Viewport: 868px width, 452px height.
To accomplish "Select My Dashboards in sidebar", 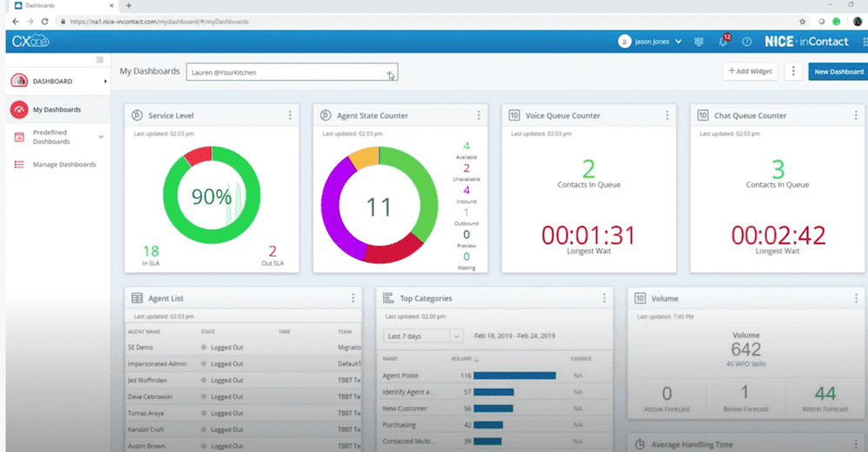I will (56, 110).
